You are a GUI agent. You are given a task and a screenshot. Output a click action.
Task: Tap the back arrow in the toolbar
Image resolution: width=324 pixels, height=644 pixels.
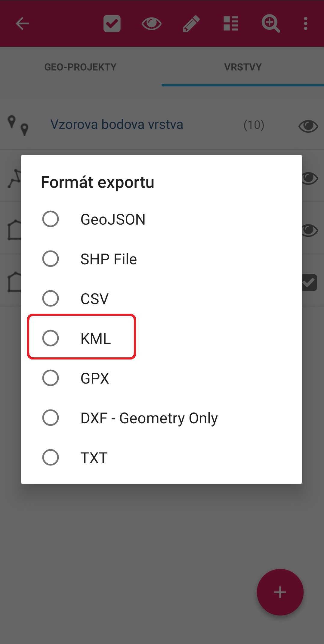coord(22,23)
